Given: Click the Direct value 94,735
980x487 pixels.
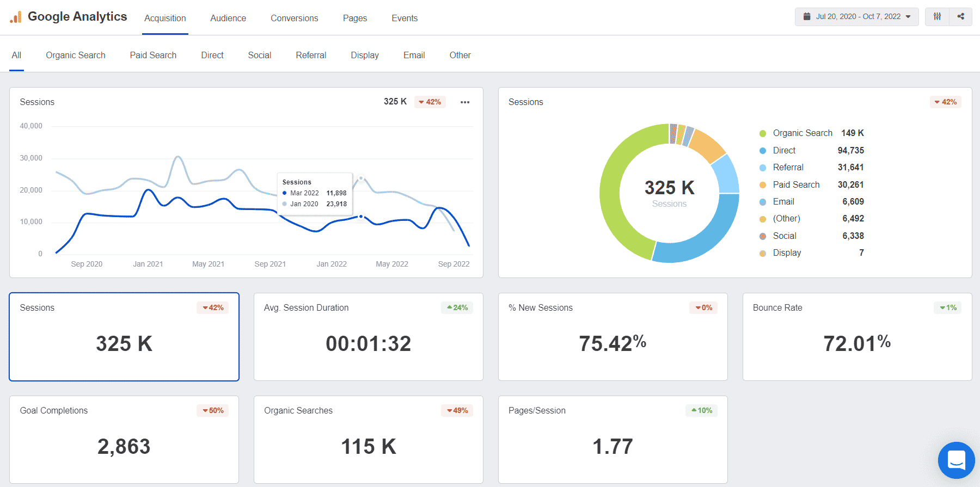Looking at the screenshot, I should [x=851, y=151].
